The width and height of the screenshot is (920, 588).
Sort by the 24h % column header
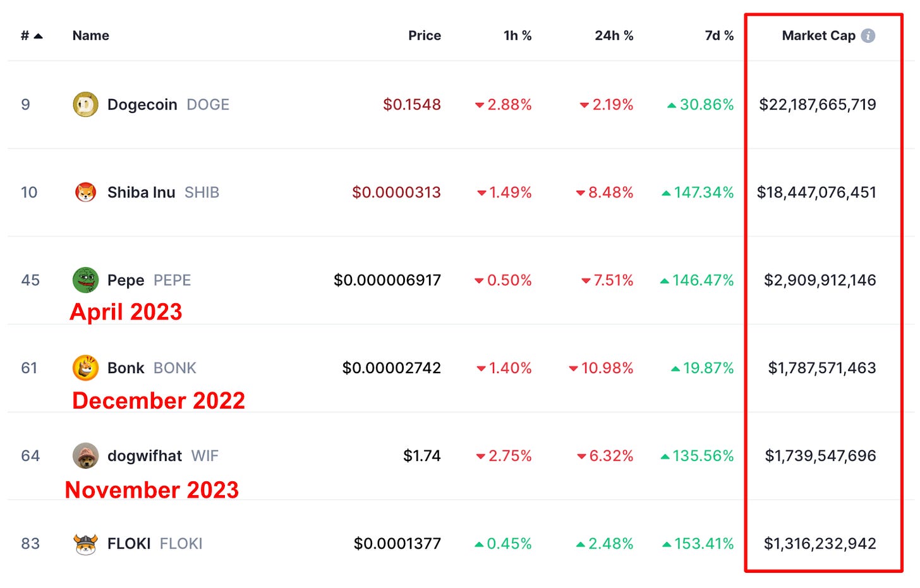[x=613, y=36]
